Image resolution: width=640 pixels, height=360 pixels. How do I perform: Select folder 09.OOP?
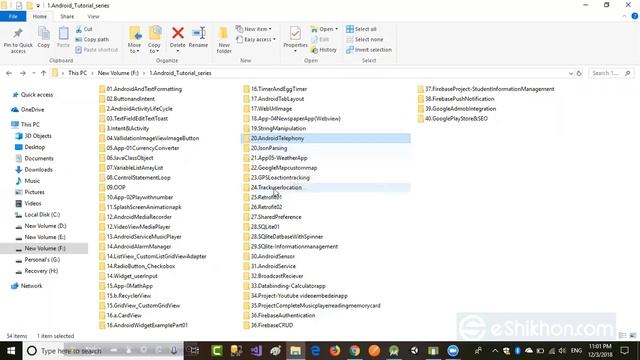coord(112,187)
